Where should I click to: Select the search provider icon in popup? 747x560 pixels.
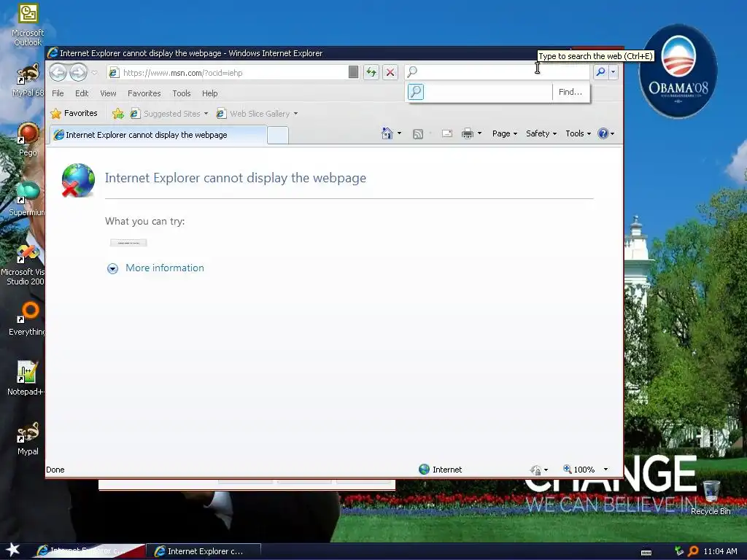coord(415,92)
